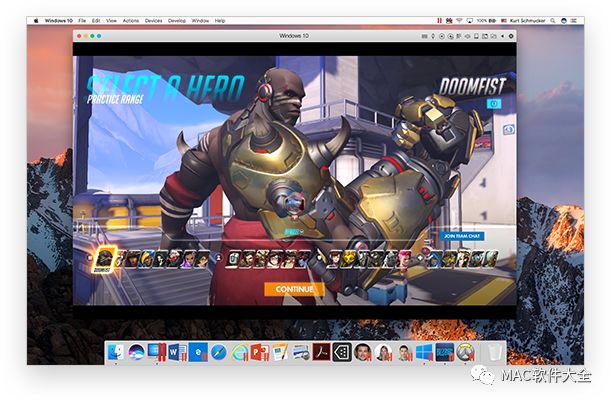
Task: Open PowerPoint in the Dock
Action: tap(260, 353)
